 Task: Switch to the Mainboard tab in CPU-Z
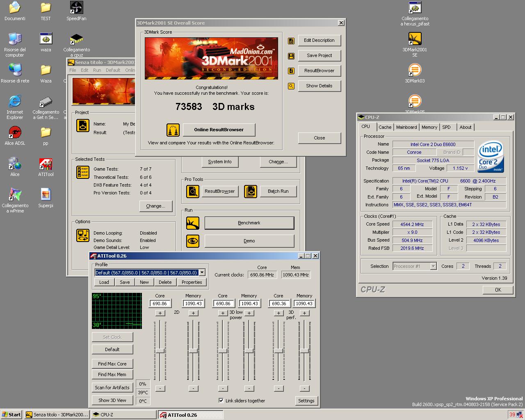click(406, 127)
